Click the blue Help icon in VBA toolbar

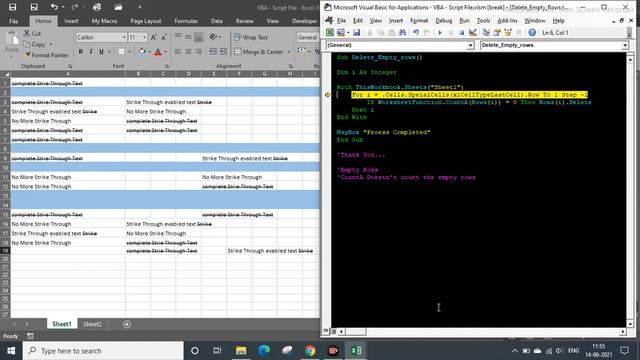tap(532, 32)
